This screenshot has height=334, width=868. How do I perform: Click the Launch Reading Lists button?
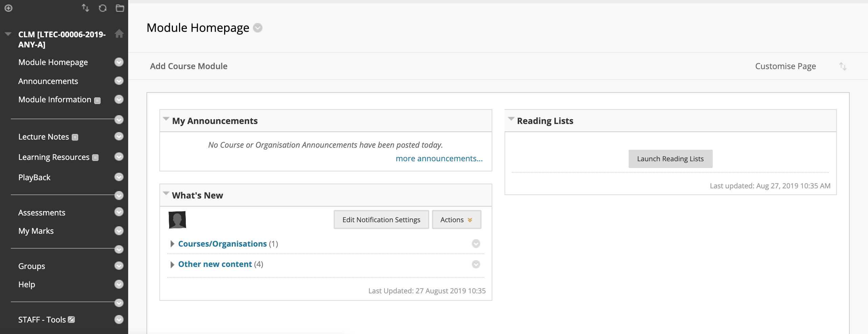(670, 159)
